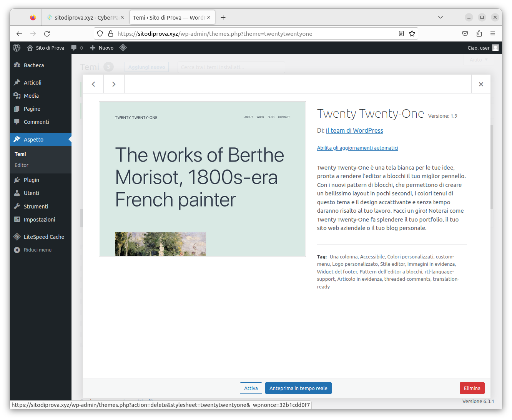The width and height of the screenshot is (512, 420).
Task: Go back with the browser back arrow
Action: point(19,34)
